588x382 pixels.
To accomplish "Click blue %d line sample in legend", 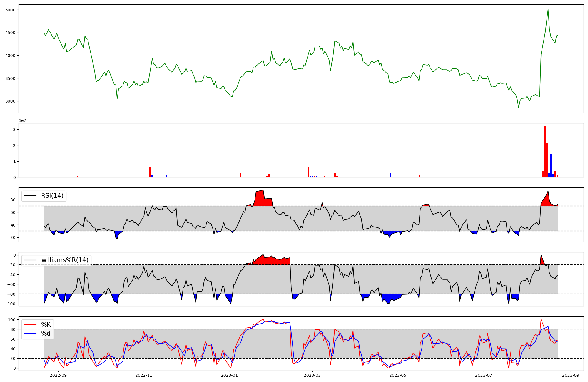I will click(x=30, y=334).
